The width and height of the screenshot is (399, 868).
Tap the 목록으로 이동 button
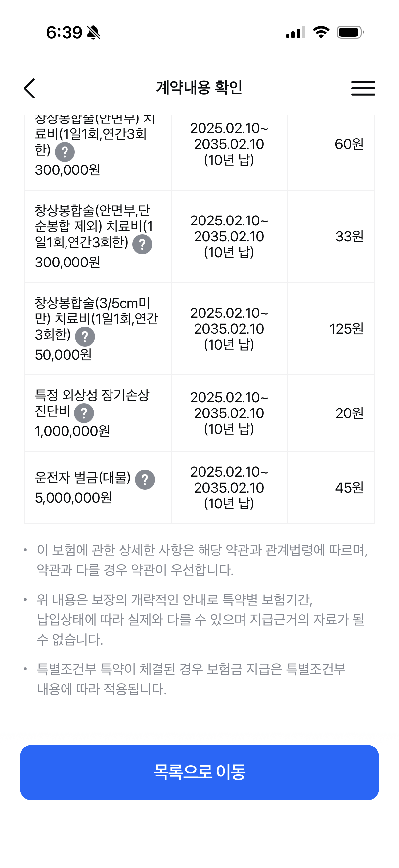pos(199,773)
